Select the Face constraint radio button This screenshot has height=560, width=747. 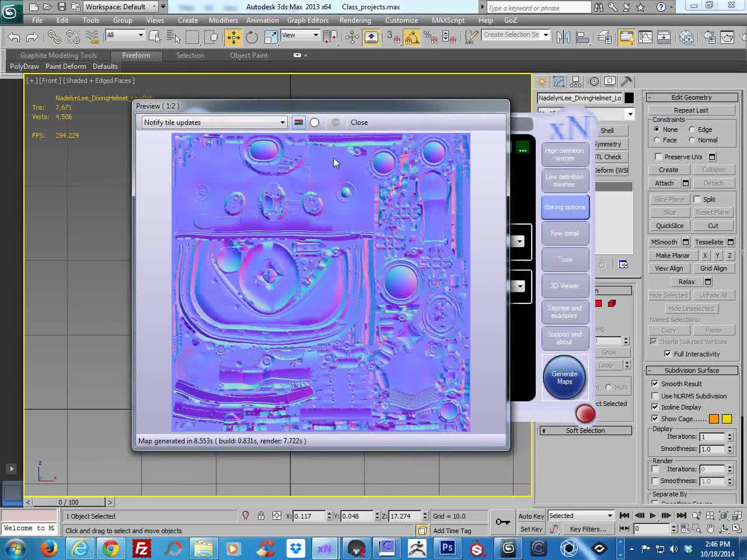(x=657, y=140)
